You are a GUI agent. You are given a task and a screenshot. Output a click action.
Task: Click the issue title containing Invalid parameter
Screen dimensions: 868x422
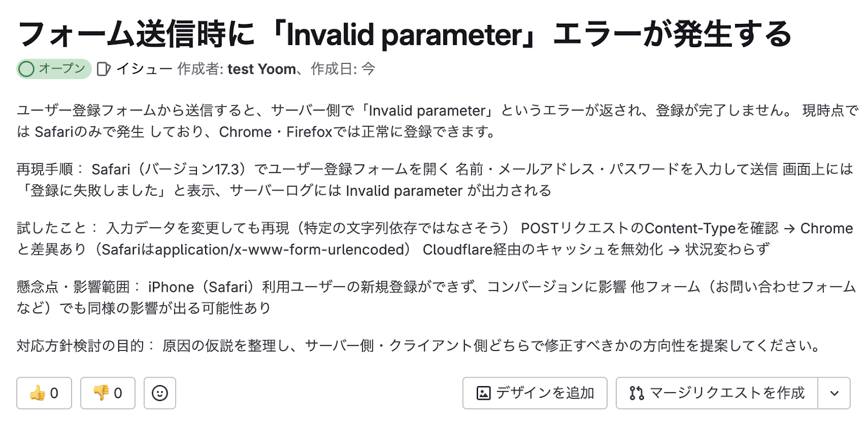(404, 34)
